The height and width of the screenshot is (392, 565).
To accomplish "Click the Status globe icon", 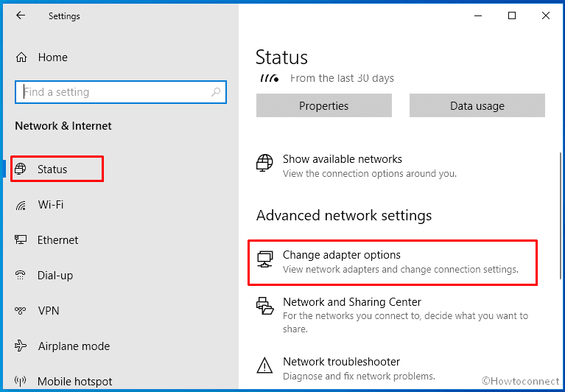I will pyautogui.click(x=20, y=169).
